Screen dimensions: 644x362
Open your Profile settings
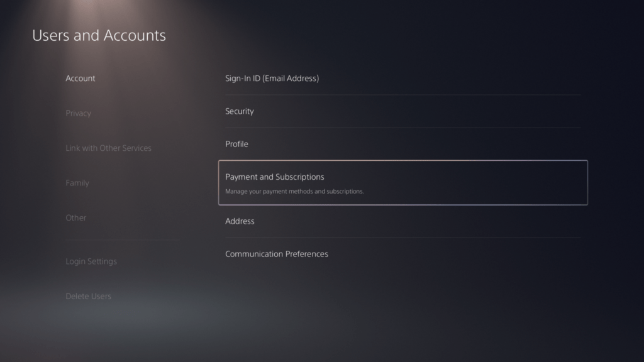click(236, 144)
